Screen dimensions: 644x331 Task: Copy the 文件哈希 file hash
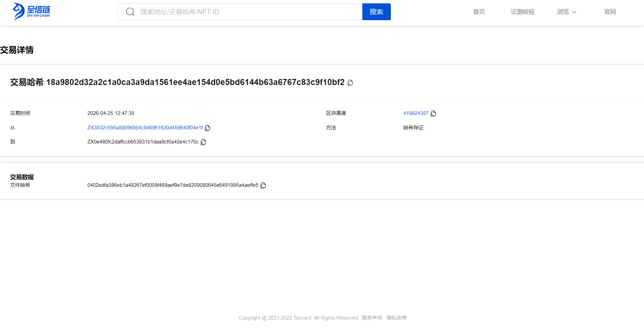[x=264, y=185]
